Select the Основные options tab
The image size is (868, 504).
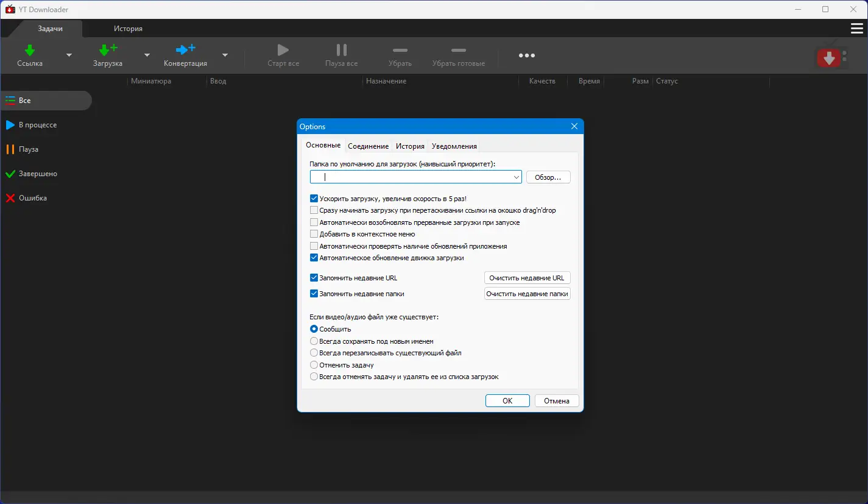tap(323, 145)
